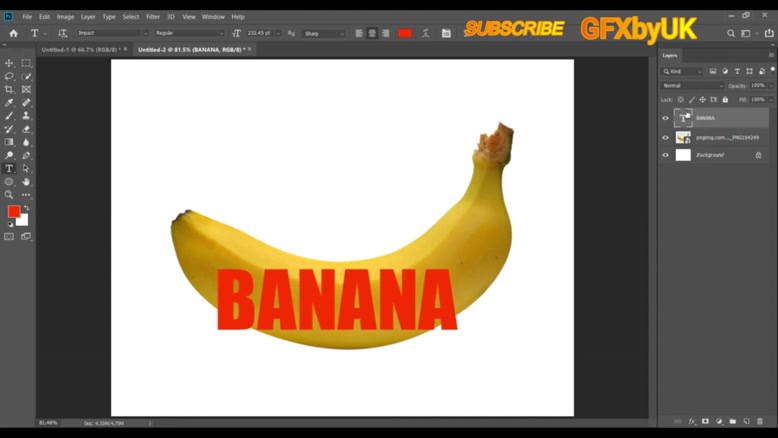This screenshot has width=778, height=438.
Task: Click the Create warped text icon
Action: pos(425,33)
